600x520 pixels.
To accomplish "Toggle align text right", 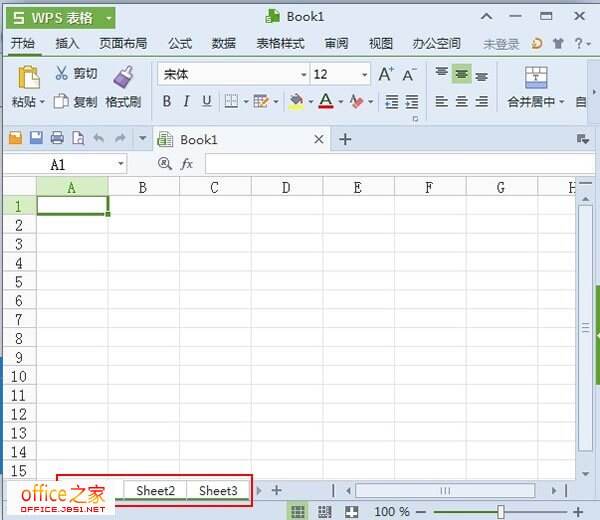I will coord(481,101).
